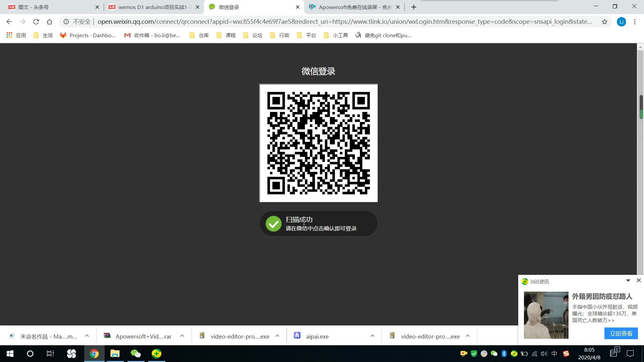
Task: Open Windows Task View
Action: pos(50,354)
